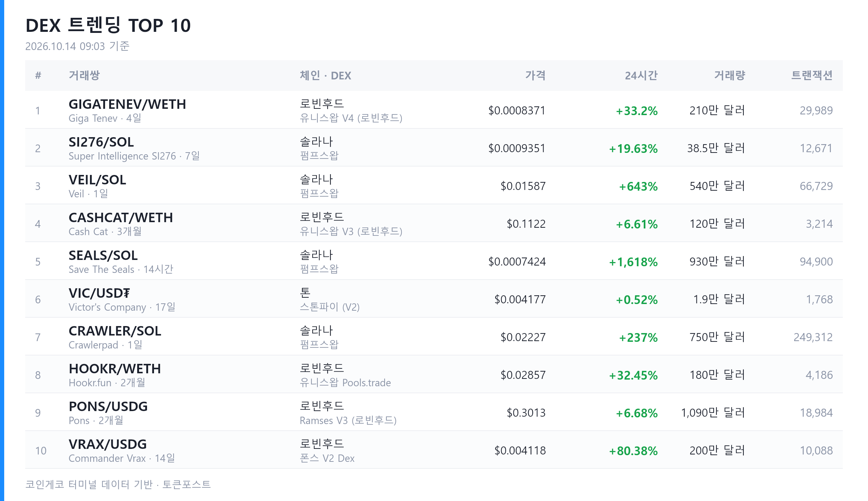The height and width of the screenshot is (501, 868).
Task: Click the 스톤파이 (V2) DEX label
Action: click(330, 307)
